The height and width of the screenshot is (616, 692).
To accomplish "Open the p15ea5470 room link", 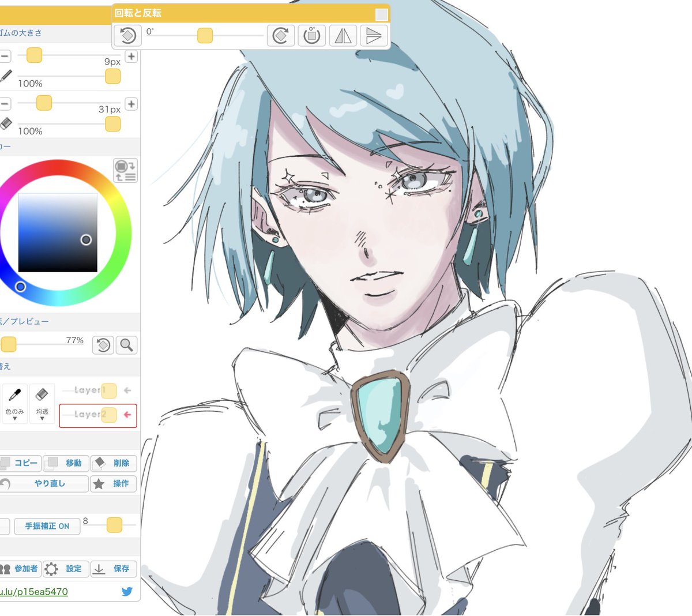I will 34,592.
